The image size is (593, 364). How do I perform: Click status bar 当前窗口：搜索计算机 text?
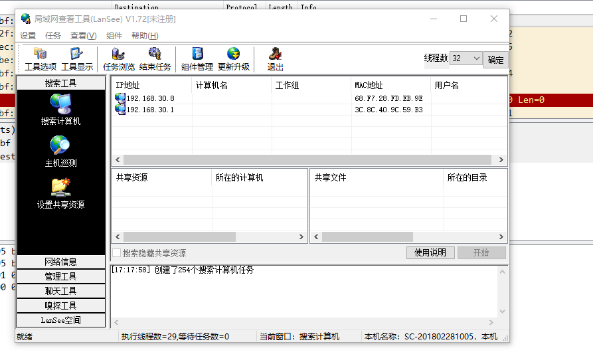coord(299,336)
